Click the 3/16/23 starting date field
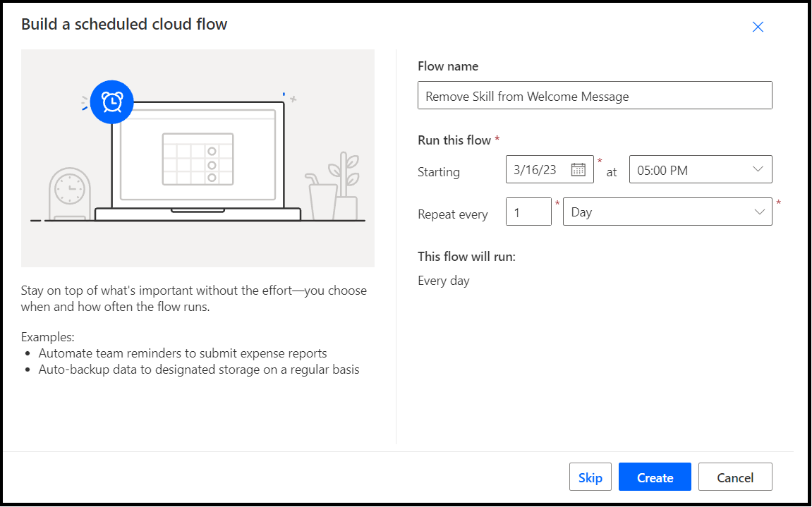 pos(538,170)
